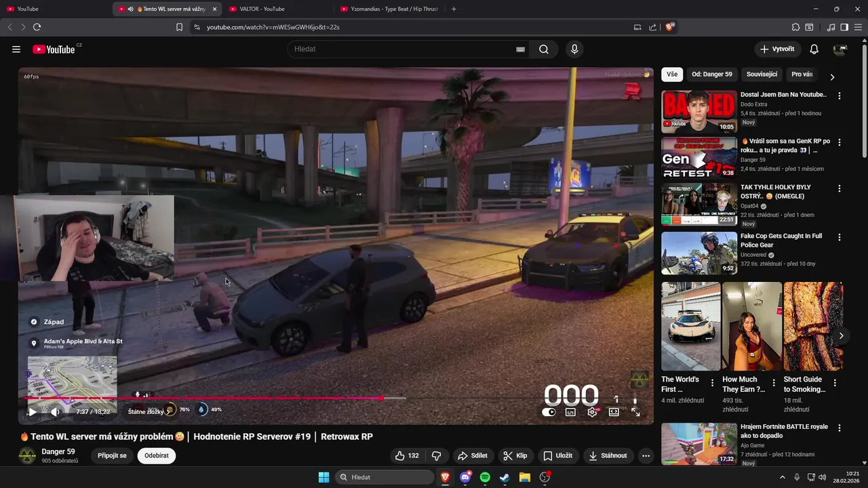Open the Windows Start menu
Screen dimensions: 868x488
tap(323, 477)
